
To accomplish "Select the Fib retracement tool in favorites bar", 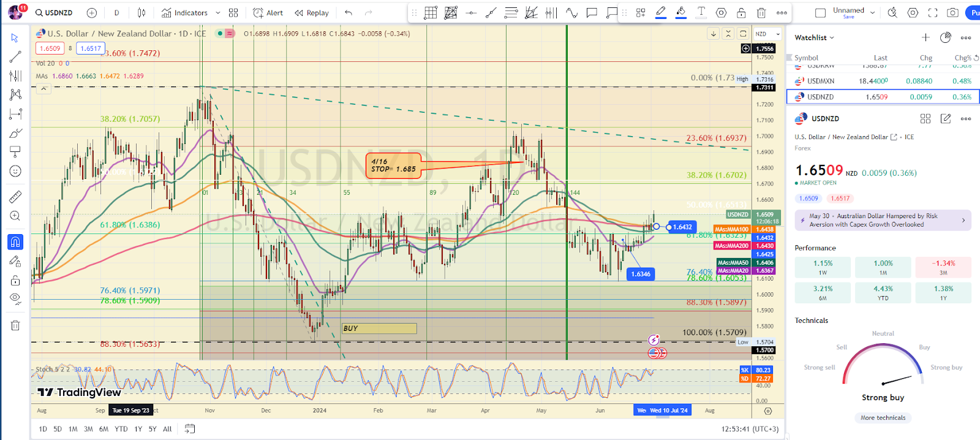I will [511, 13].
